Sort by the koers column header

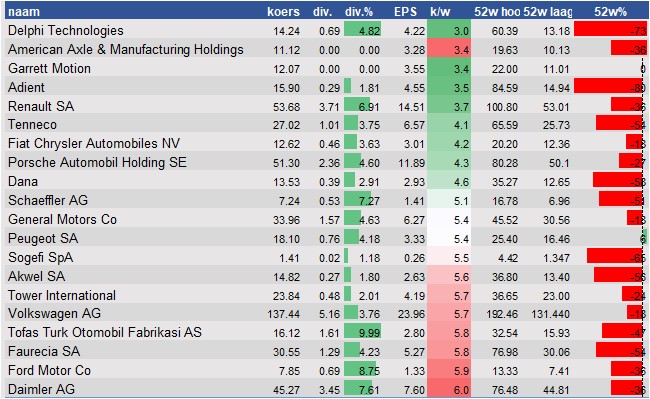[284, 12]
